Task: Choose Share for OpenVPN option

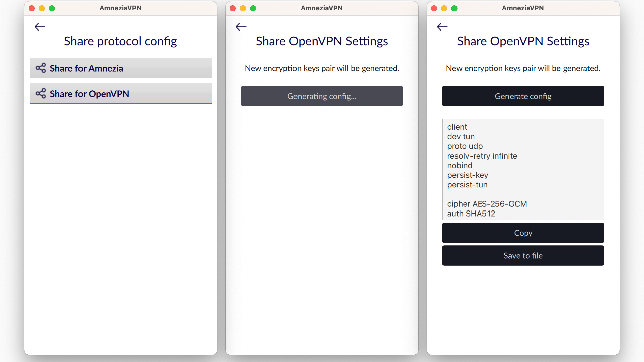Action: pos(121,94)
